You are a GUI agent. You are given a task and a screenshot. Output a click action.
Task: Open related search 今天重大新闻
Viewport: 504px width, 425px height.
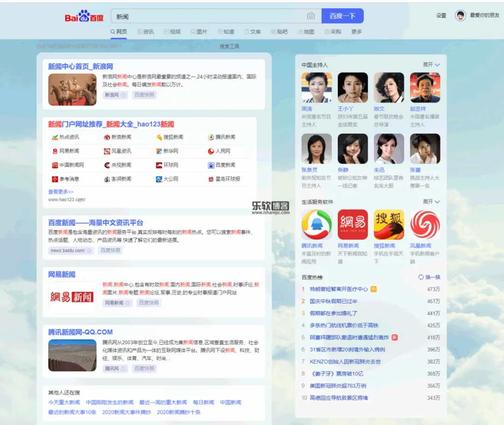pyautogui.click(x=64, y=402)
